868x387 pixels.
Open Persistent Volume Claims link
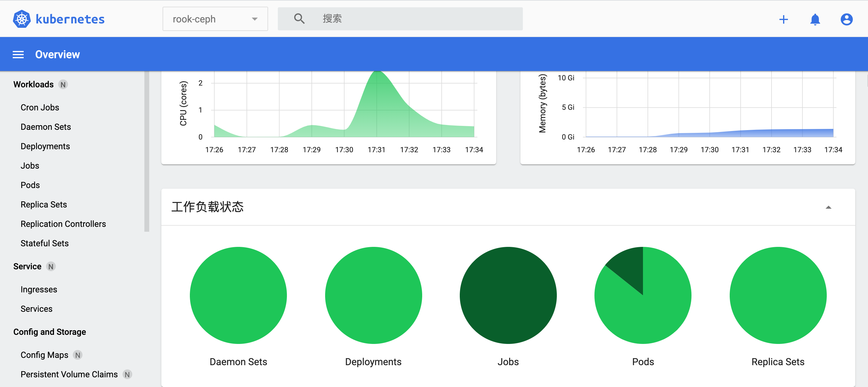click(69, 375)
